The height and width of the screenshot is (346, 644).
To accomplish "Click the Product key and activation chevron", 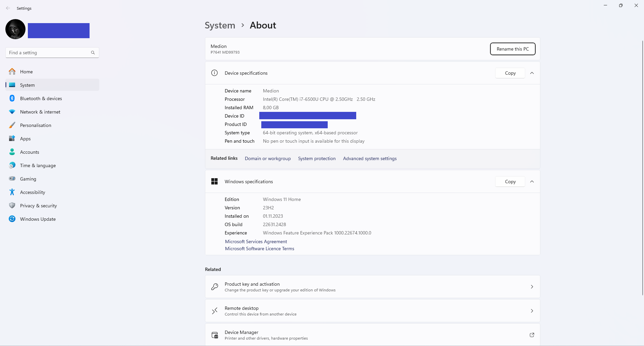I will 532,287.
